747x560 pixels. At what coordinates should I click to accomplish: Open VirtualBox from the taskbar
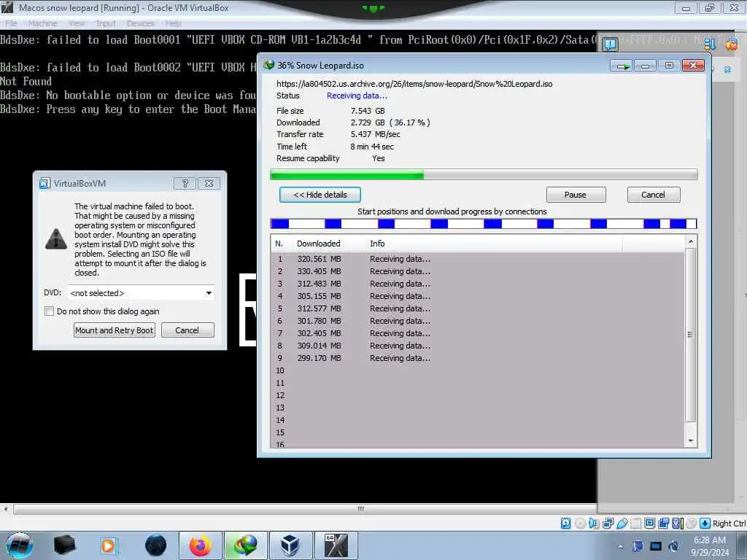pos(290,545)
